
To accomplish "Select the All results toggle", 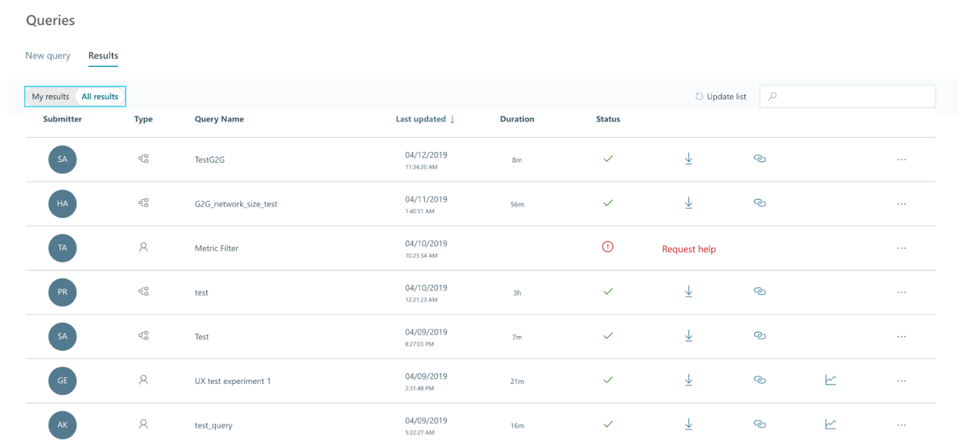I will 100,96.
